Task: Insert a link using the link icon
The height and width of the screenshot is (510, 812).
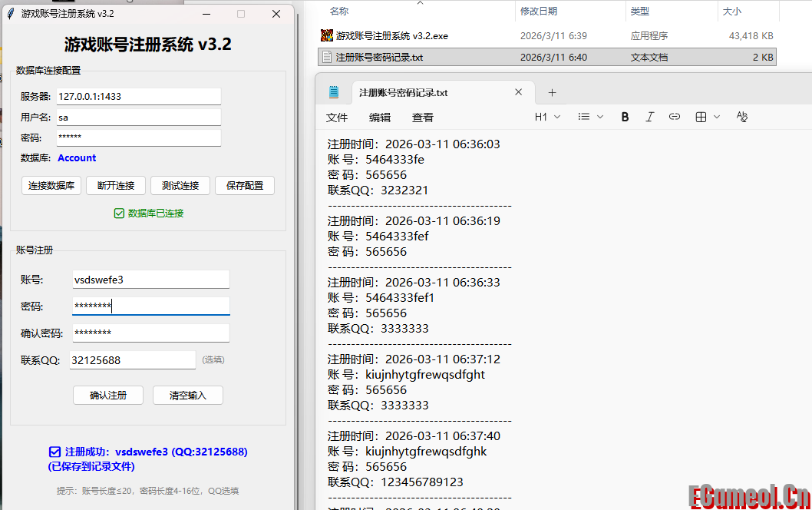Action: pyautogui.click(x=675, y=117)
